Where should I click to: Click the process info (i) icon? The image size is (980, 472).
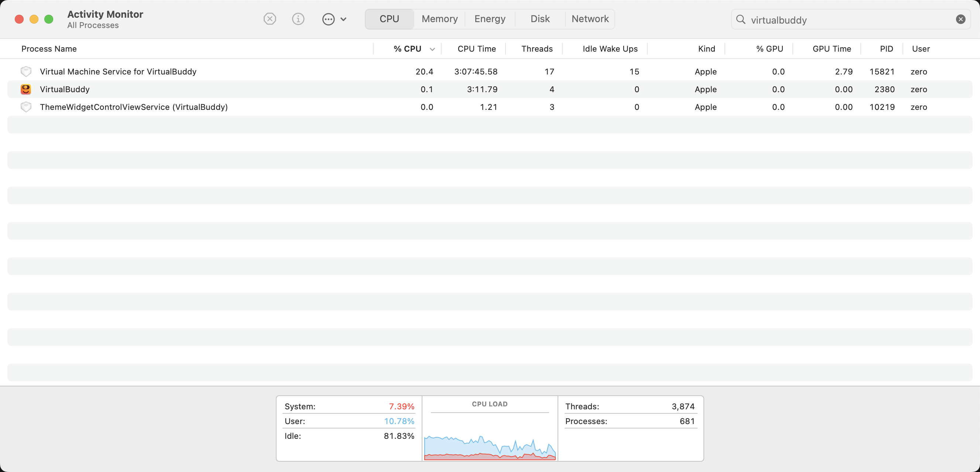click(298, 19)
